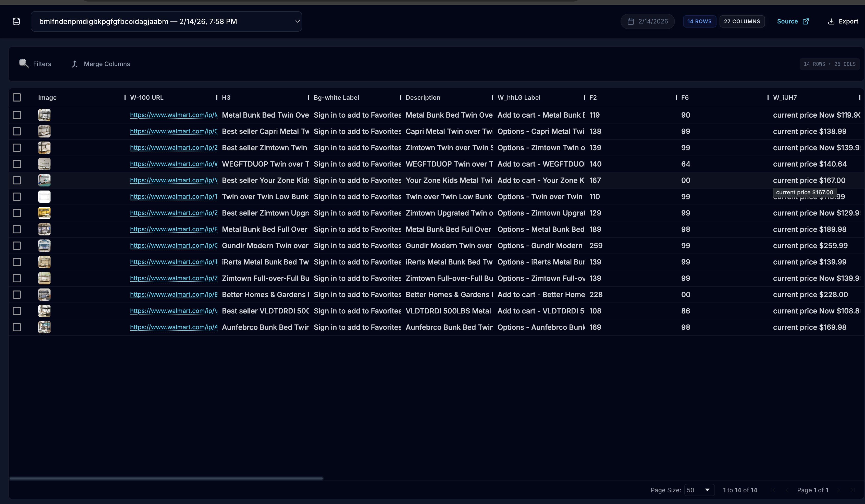Open the Page Size 50 dropdown
This screenshot has height=504, width=865.
click(699, 490)
